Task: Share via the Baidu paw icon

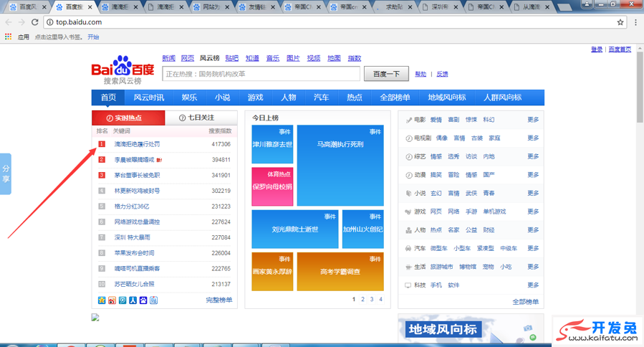Action: pyautogui.click(x=143, y=300)
